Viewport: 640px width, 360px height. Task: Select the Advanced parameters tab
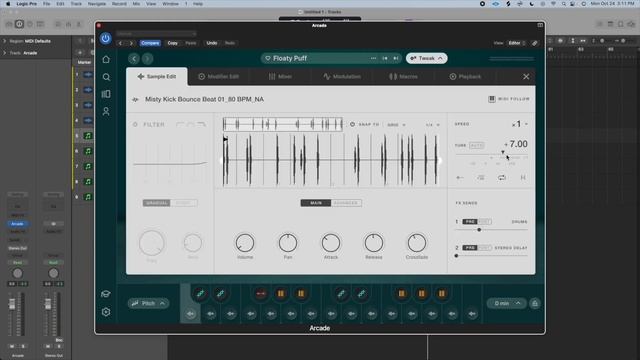click(346, 203)
